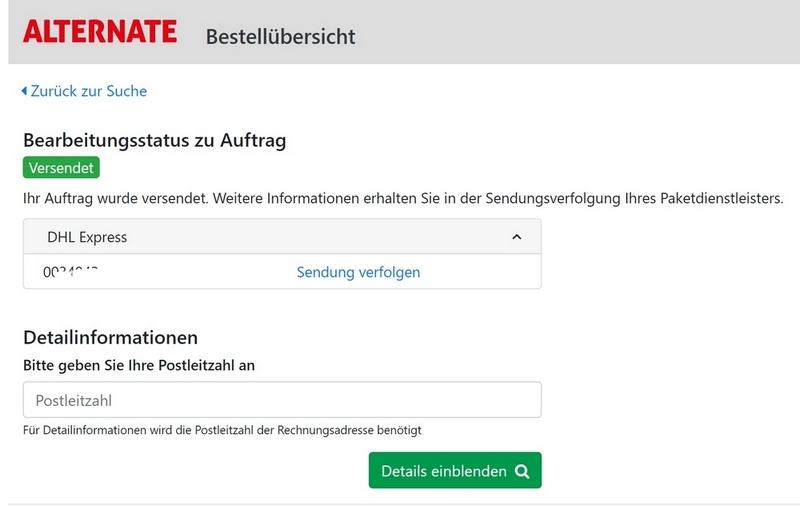Image resolution: width=800 pixels, height=506 pixels.
Task: Click the back arrow before Zurück zur Suche
Action: click(x=24, y=91)
